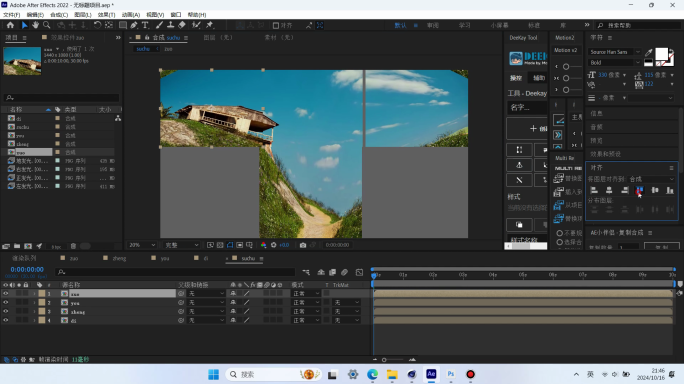Image resolution: width=684 pixels, height=384 pixels.
Task: Activate the Selection arrow tool
Action: point(24,25)
